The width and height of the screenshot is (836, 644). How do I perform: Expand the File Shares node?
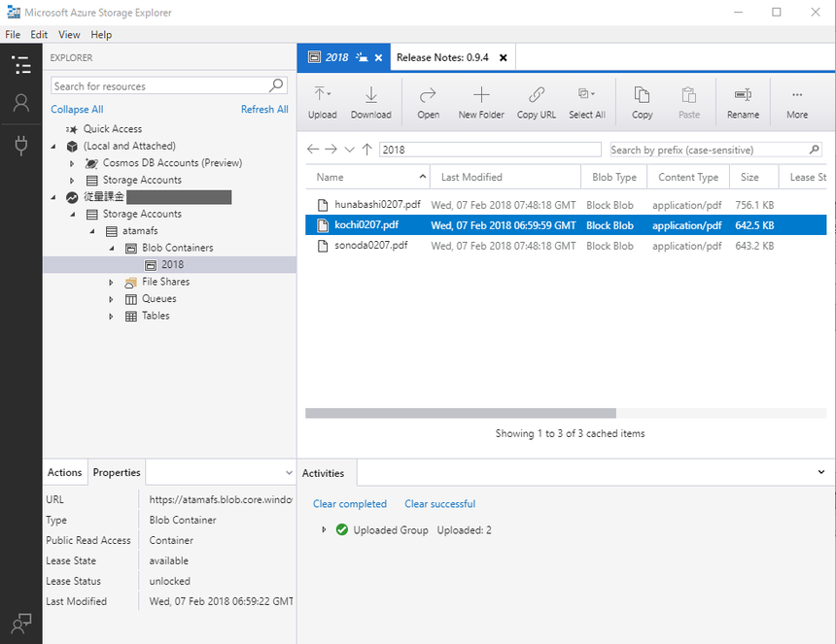click(x=111, y=283)
